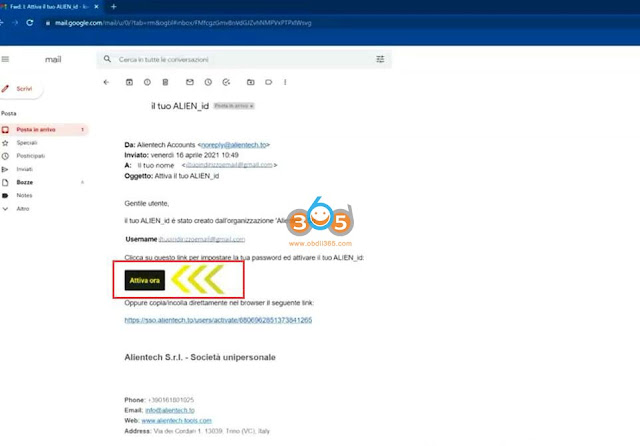Open a new browser tab
This screenshot has width=640, height=446.
click(113, 7)
